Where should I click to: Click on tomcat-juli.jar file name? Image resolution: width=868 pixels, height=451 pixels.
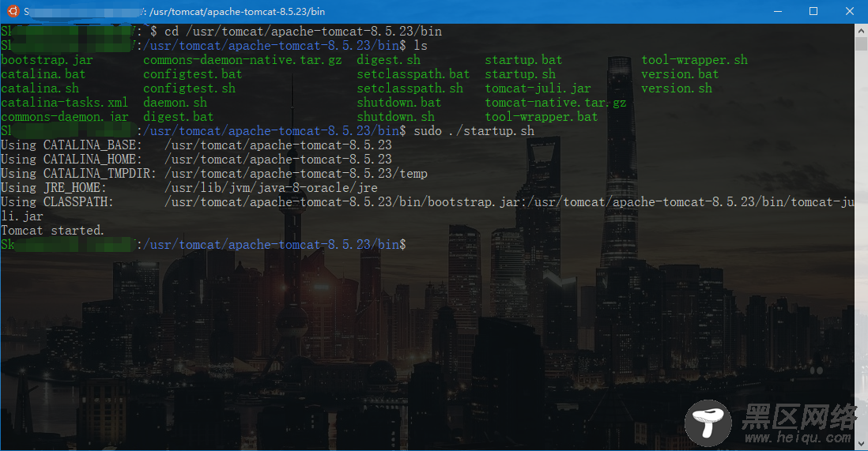click(538, 88)
